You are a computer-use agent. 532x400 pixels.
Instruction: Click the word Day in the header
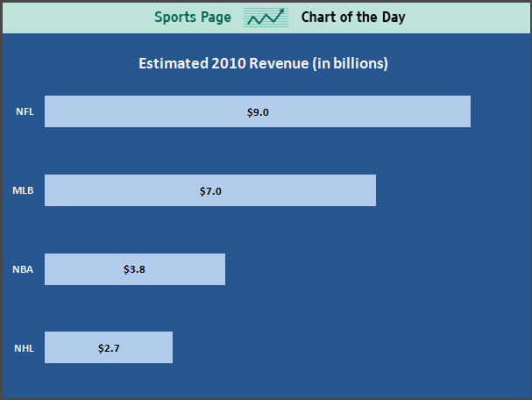[393, 17]
